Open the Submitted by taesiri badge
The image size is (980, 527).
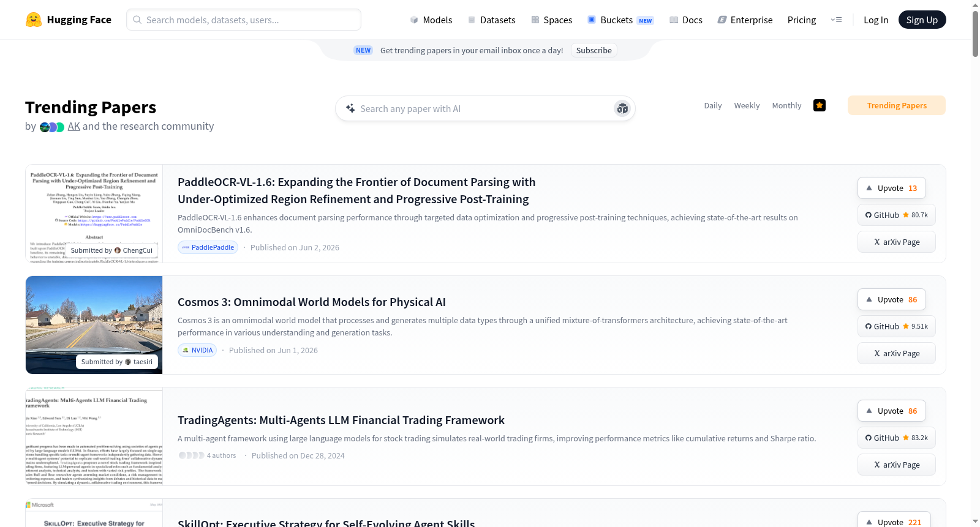[x=117, y=362]
